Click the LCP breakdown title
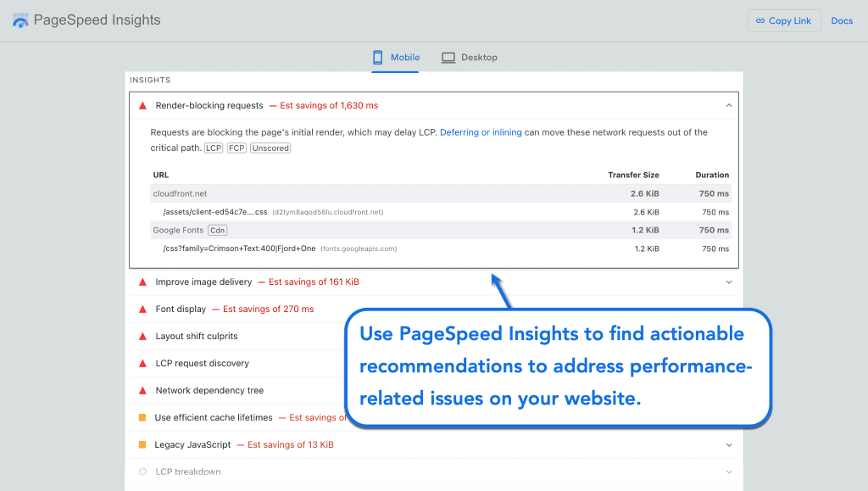 tap(188, 472)
